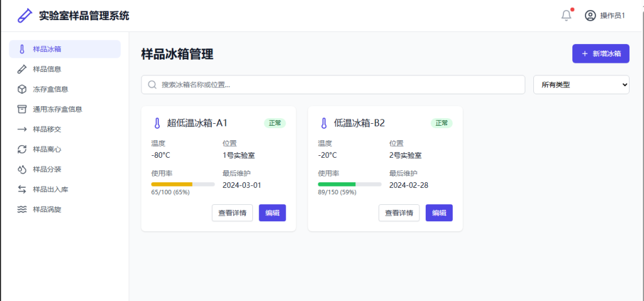Click the test tube logo icon
Screen dimensions: 644x301
coord(25,16)
